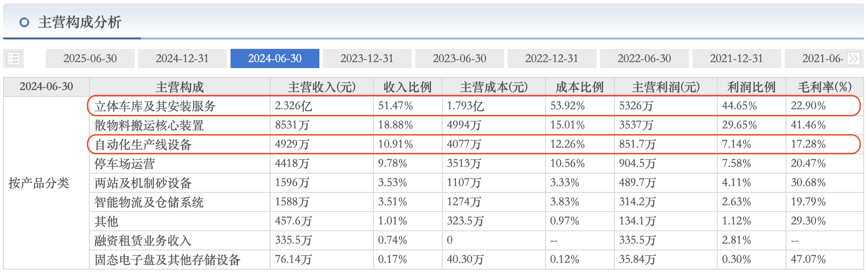868x274 pixels.
Task: Click the 主营利润(元) column header
Action: point(666,87)
